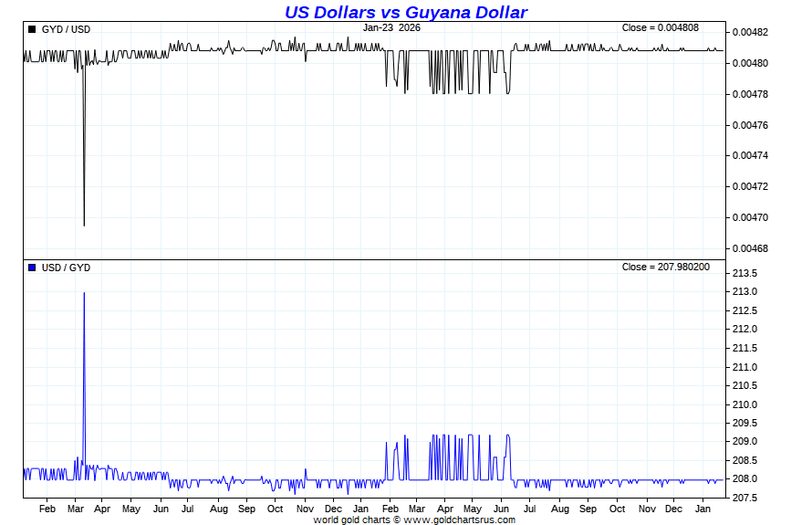Click the 210.0 y-axis label
The image size is (812, 525).
click(744, 404)
